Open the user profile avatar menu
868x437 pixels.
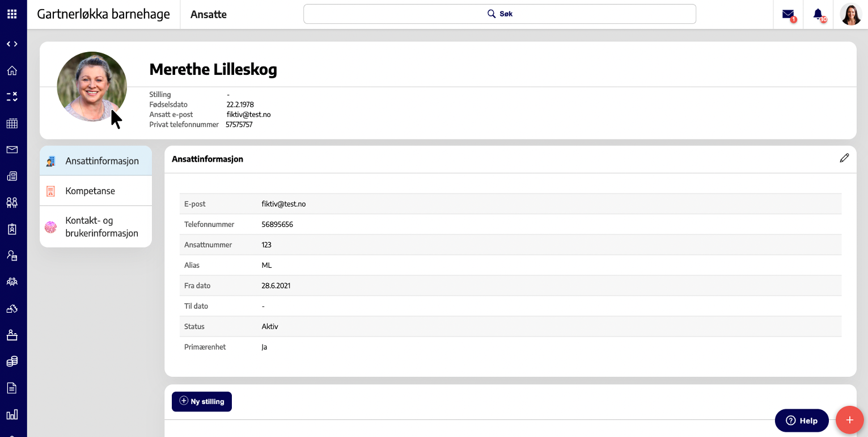[x=851, y=14]
